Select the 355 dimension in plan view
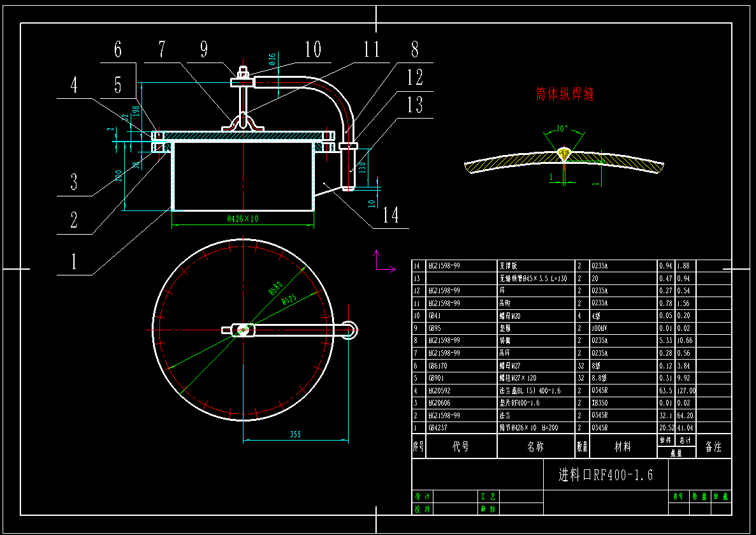Viewport: 756px width, 535px height. pyautogui.click(x=296, y=434)
